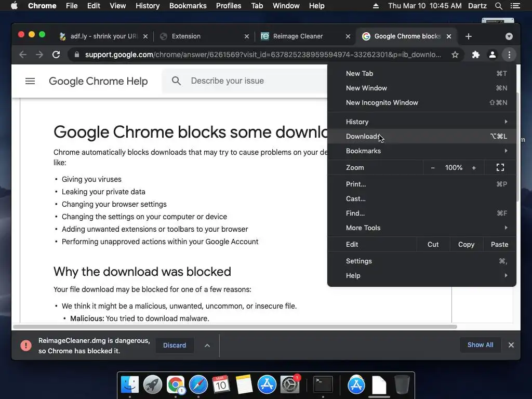Close the Extension tab

click(x=247, y=36)
